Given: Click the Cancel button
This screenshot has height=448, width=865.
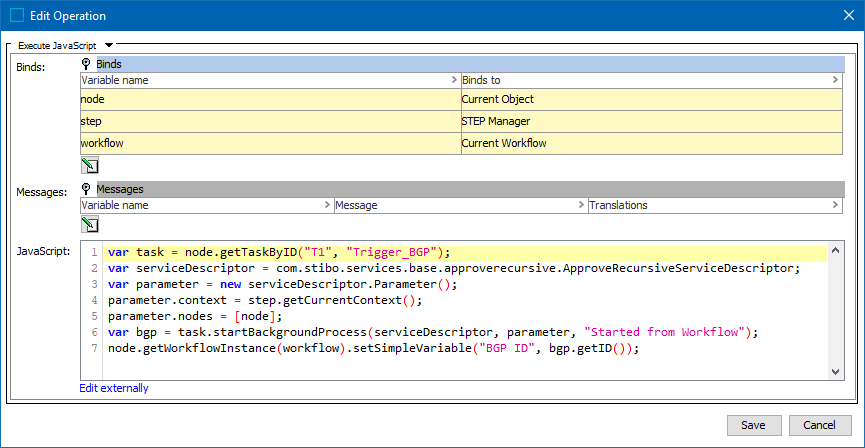Looking at the screenshot, I should click(x=819, y=425).
